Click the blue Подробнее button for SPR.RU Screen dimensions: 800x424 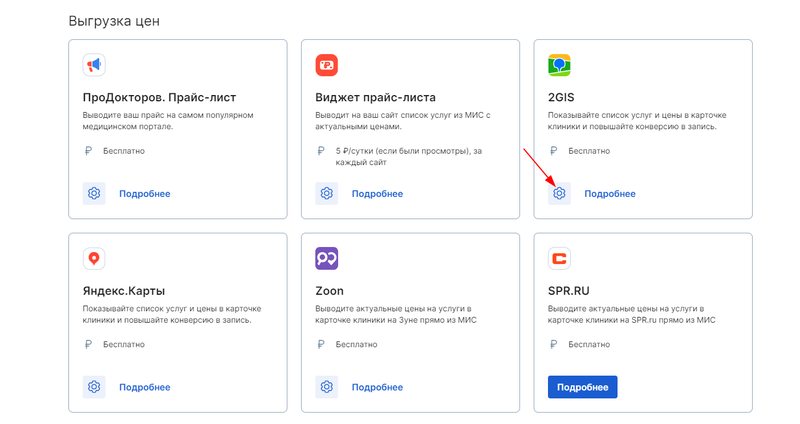(x=583, y=387)
